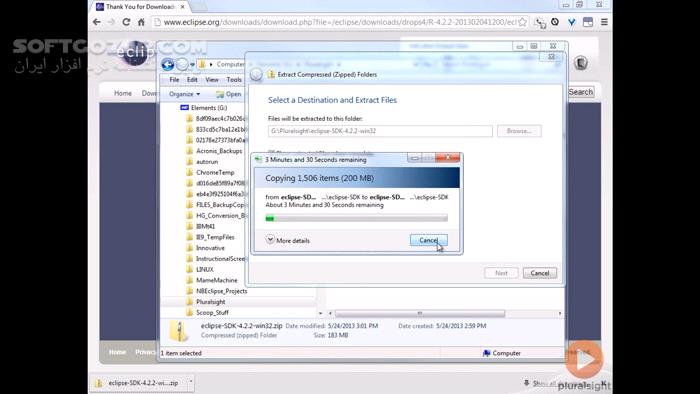Viewport: 700px width, 394px height.
Task: Click back arrow in Extract wizard
Action: [256, 75]
